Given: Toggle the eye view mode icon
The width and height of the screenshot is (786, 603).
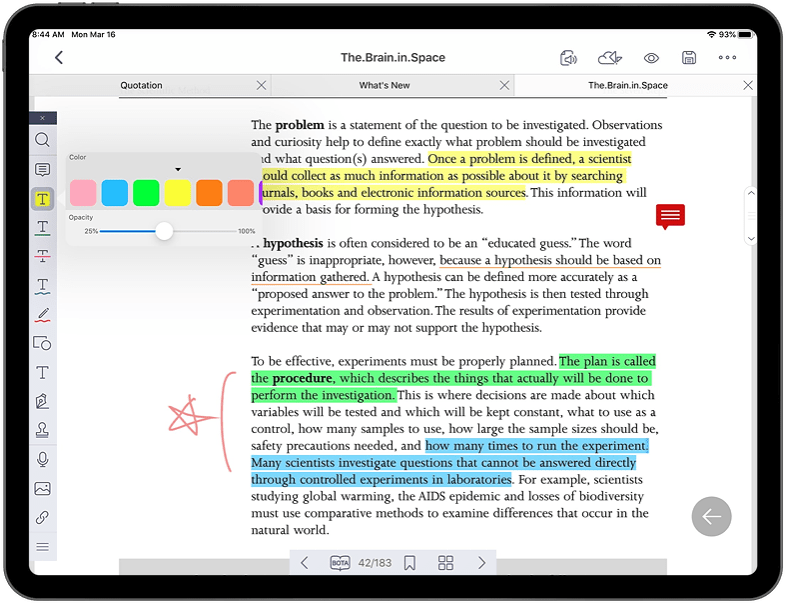Looking at the screenshot, I should [x=651, y=58].
